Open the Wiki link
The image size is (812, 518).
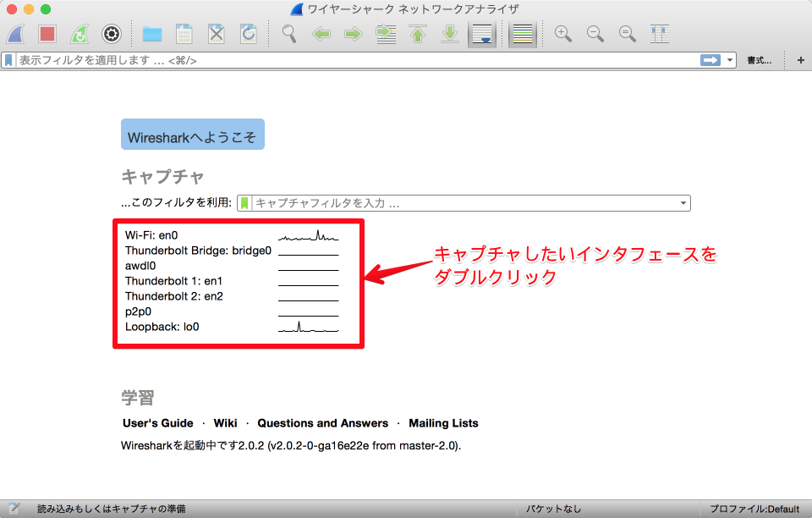click(225, 423)
